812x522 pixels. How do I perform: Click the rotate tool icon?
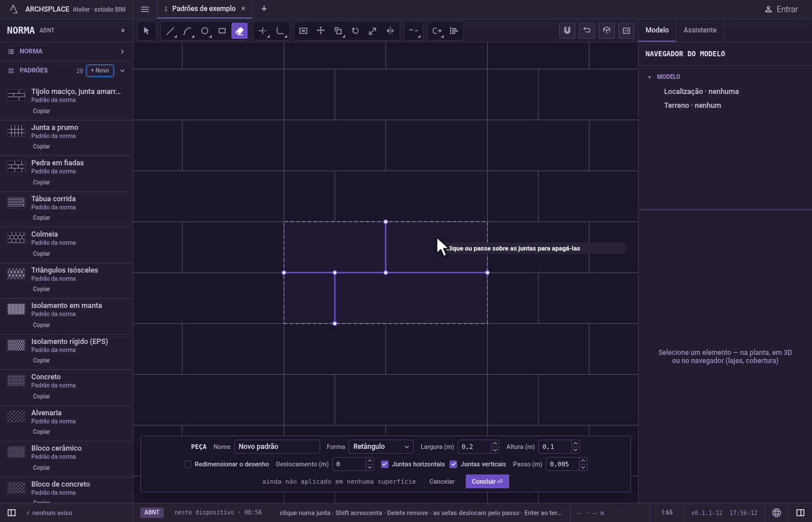tap(356, 31)
